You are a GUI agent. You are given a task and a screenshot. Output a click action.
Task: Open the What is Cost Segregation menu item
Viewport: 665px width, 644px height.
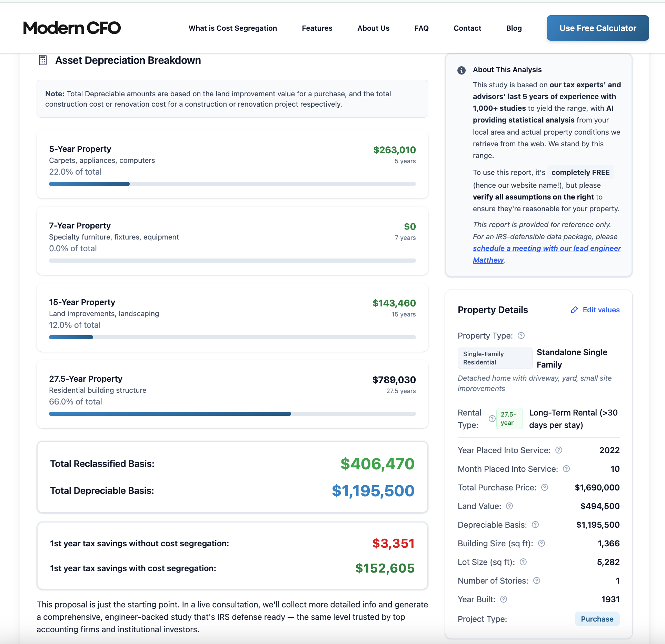[x=233, y=28]
